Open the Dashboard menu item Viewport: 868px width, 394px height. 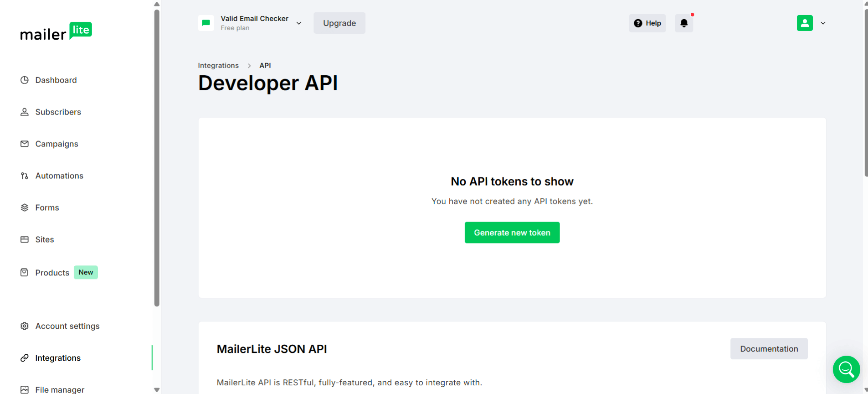(56, 80)
